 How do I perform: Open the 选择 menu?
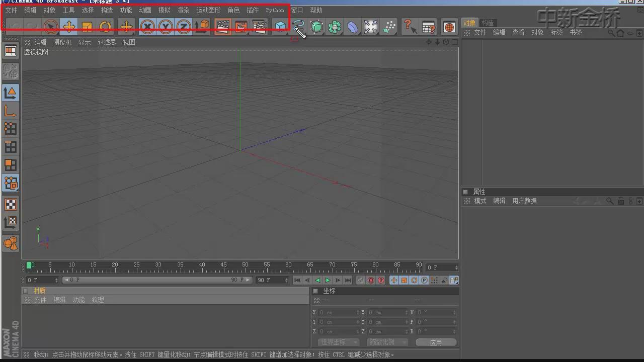[x=88, y=10]
